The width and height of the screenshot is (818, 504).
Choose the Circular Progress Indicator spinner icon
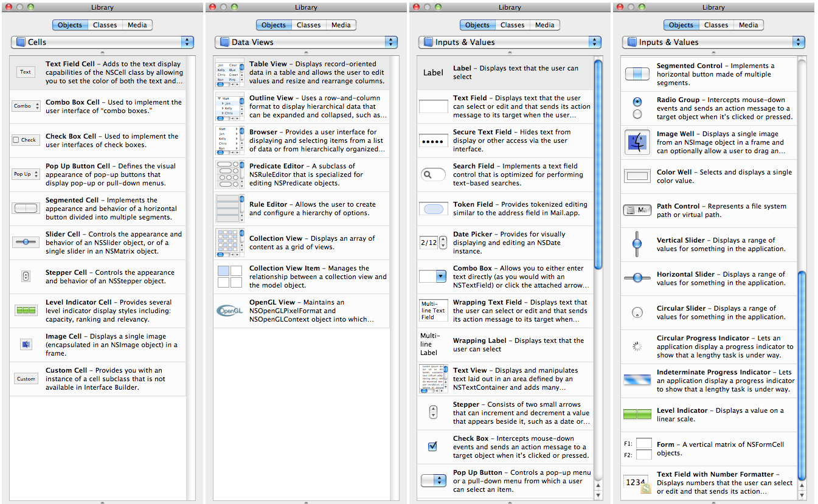(x=637, y=347)
